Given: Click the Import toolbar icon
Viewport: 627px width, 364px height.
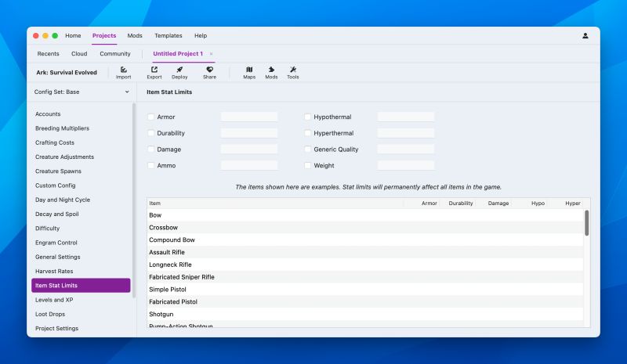Looking at the screenshot, I should [x=124, y=73].
